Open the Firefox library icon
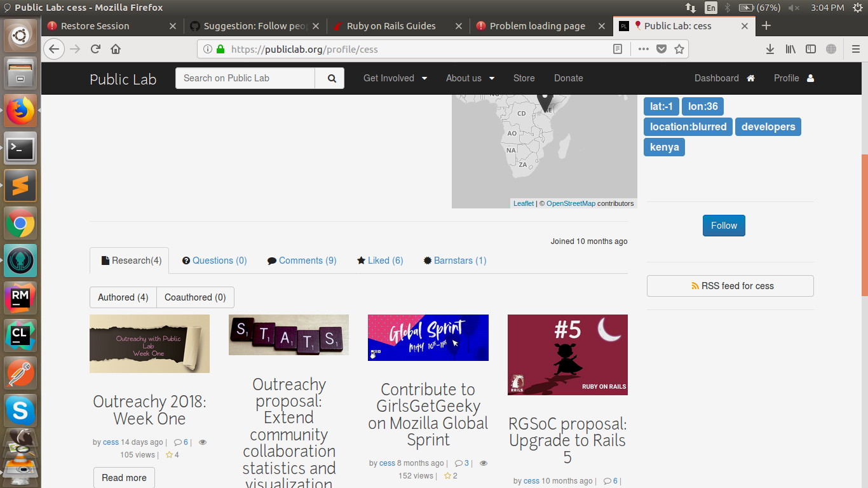This screenshot has width=868, height=488. (x=790, y=49)
